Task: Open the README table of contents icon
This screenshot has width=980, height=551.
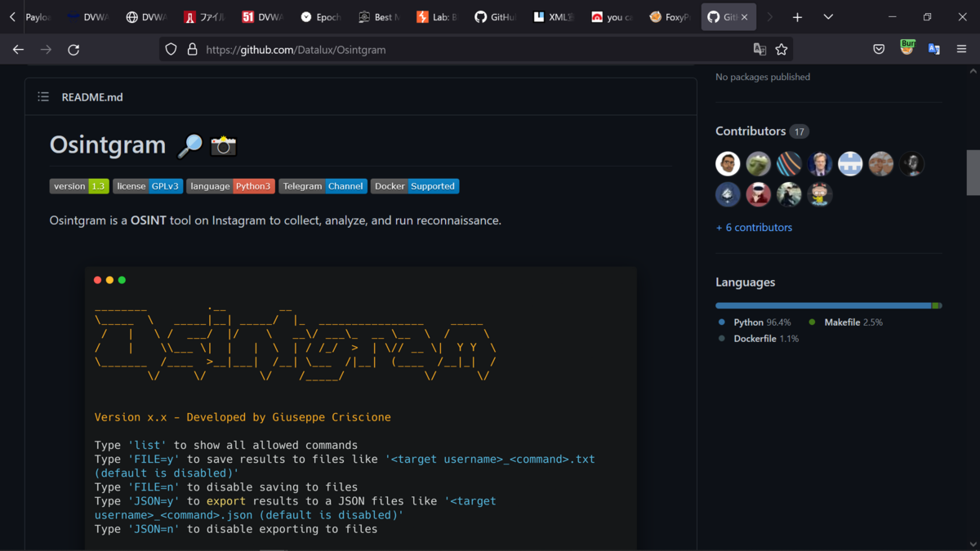Action: click(x=43, y=96)
